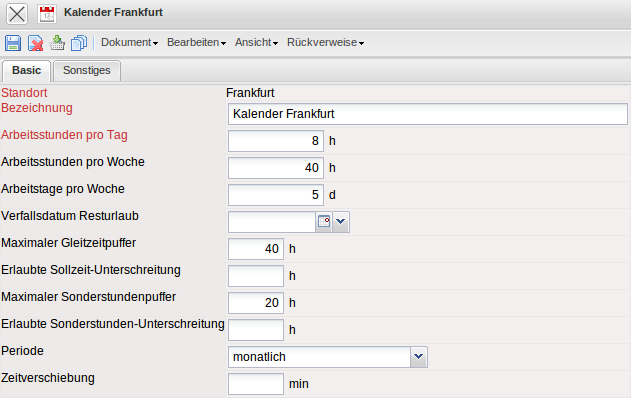Click the blue floppy disk save icon
The height and width of the screenshot is (399, 631).
13,43
